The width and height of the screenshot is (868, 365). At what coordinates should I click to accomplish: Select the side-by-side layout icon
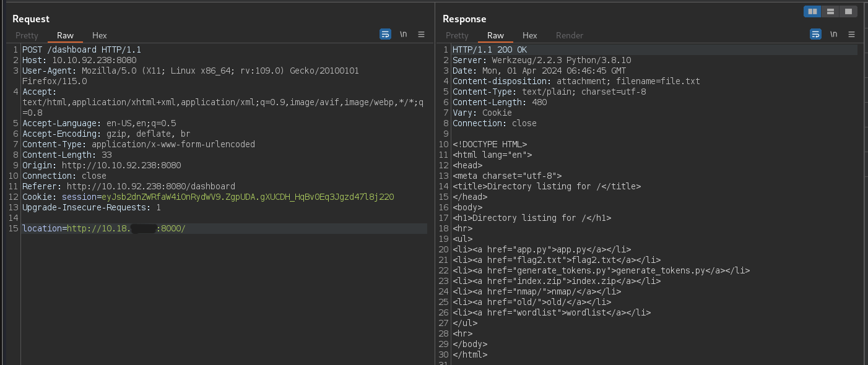click(812, 11)
